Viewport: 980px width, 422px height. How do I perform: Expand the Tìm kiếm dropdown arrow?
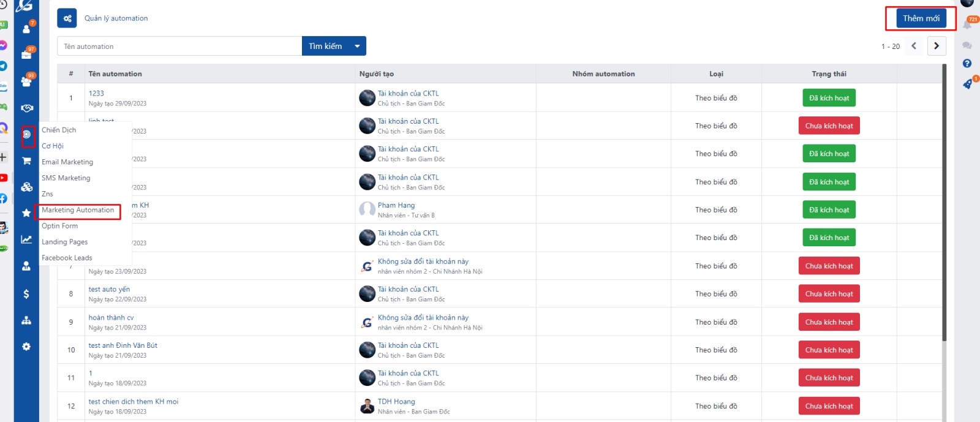click(x=357, y=46)
